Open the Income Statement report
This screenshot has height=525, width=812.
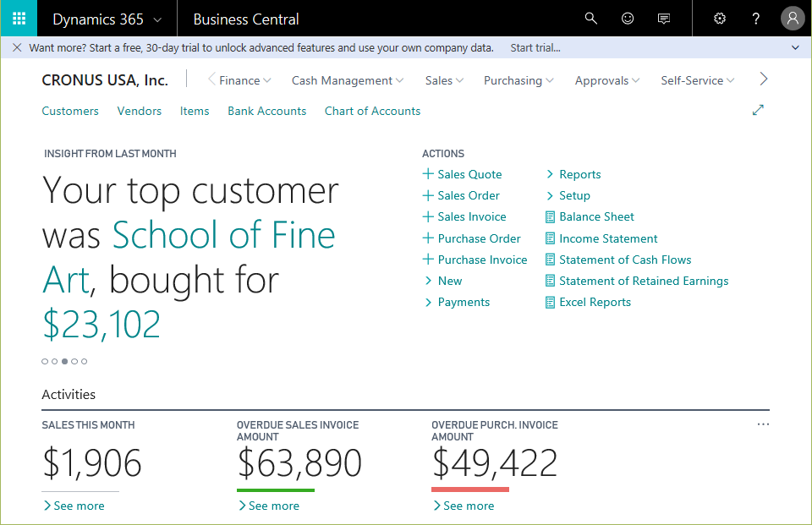point(601,238)
